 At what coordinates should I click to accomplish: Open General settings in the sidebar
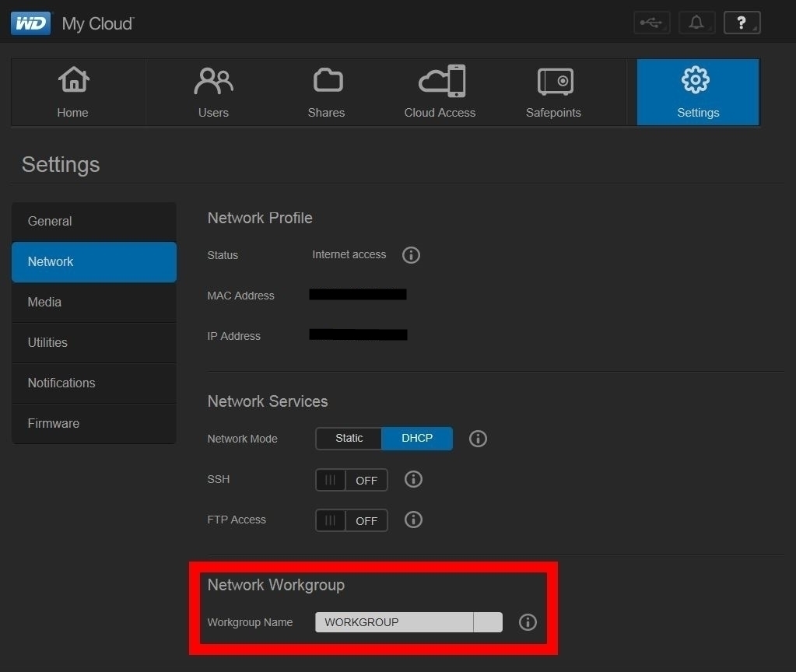[x=94, y=222]
